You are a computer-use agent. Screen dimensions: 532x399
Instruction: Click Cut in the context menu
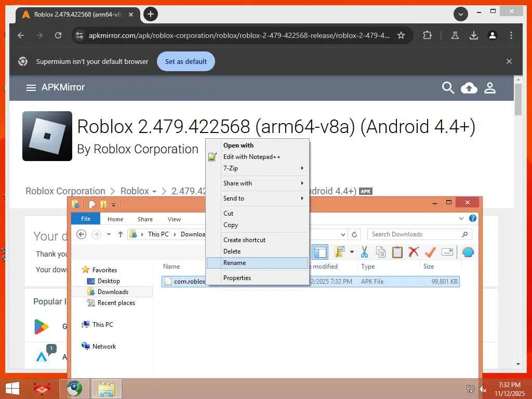258,214
